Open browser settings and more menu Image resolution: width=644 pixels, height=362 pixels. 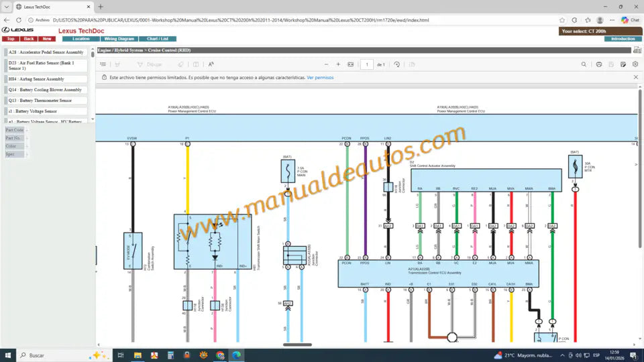[x=612, y=19]
